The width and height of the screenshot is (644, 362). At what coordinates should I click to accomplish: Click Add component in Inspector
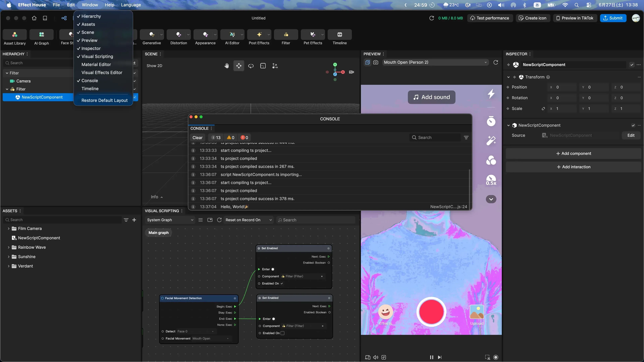tap(573, 153)
